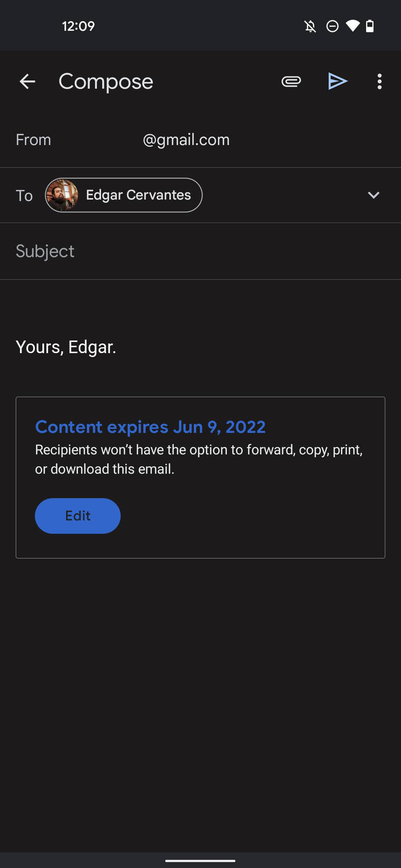Tap the muted notifications bell in the status bar

pyautogui.click(x=310, y=26)
